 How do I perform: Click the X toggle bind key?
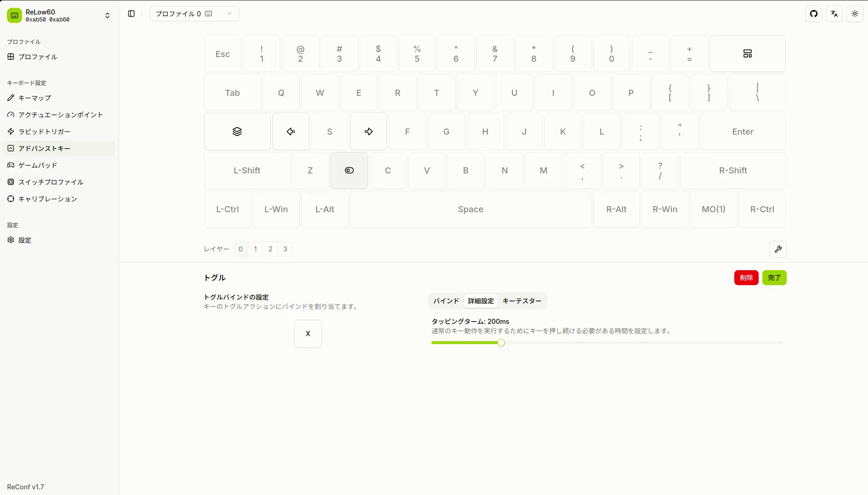click(x=308, y=334)
